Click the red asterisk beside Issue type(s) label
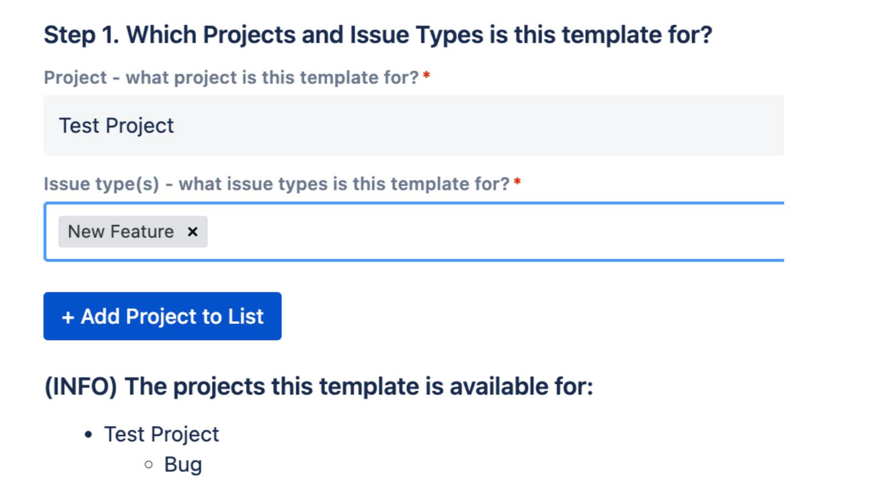Viewport: 871px width, 496px height. [x=517, y=183]
